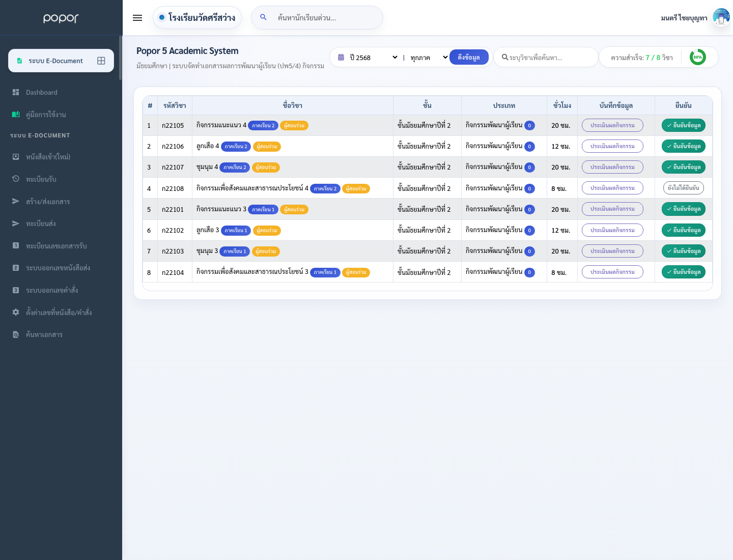
Task: Open the ทุกภาค semester dropdown
Action: 429,58
